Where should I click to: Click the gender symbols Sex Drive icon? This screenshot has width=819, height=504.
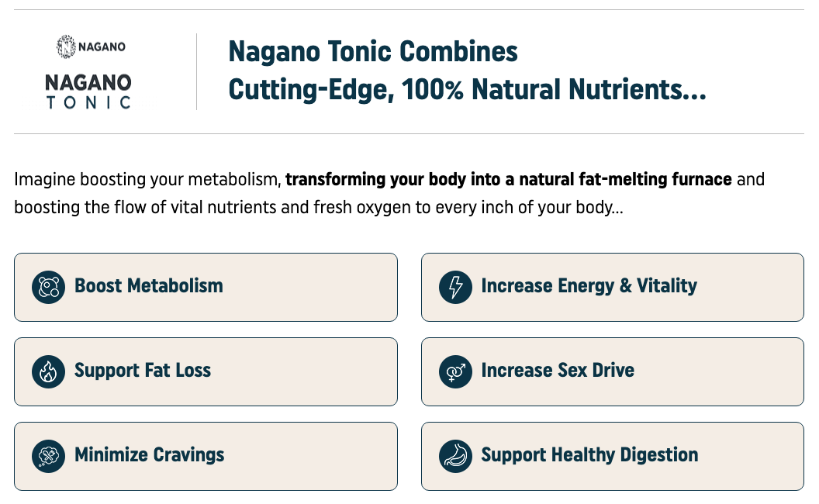pos(455,372)
